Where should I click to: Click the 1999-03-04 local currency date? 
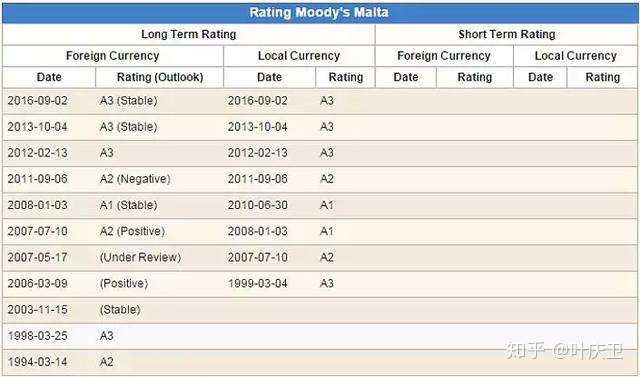pyautogui.click(x=258, y=284)
